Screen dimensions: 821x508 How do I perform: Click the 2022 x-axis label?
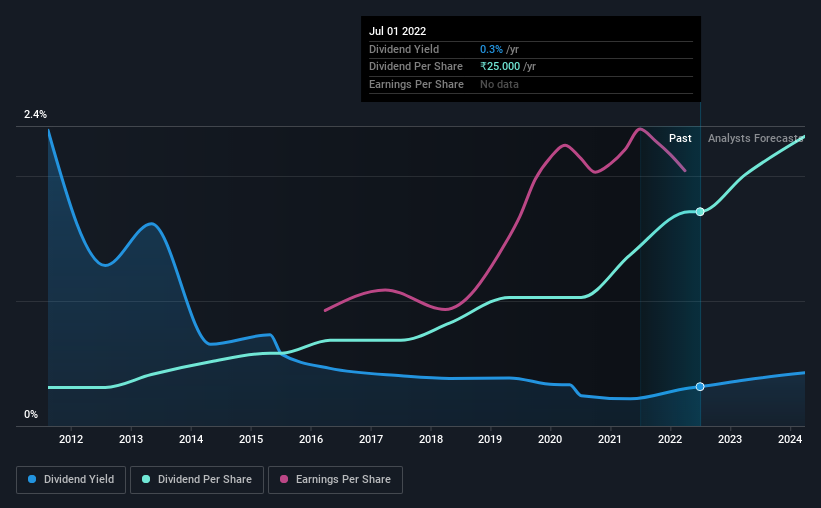point(670,439)
